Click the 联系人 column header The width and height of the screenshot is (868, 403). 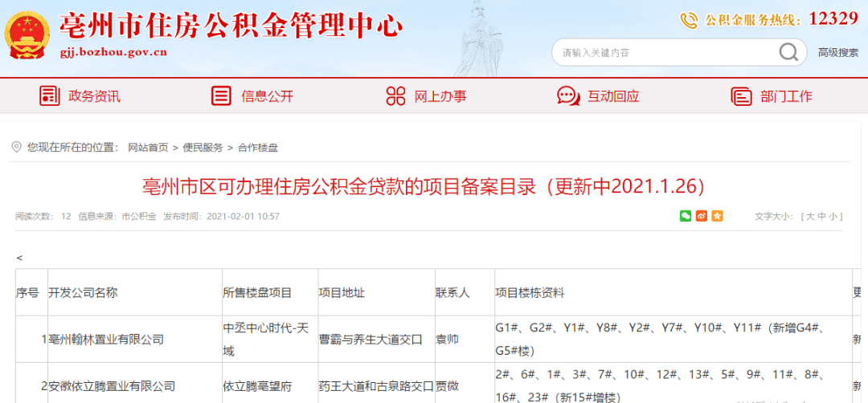(x=452, y=292)
